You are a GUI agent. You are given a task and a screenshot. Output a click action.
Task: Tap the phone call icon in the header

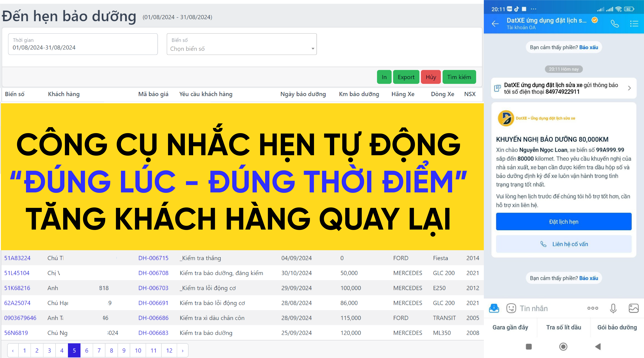615,24
